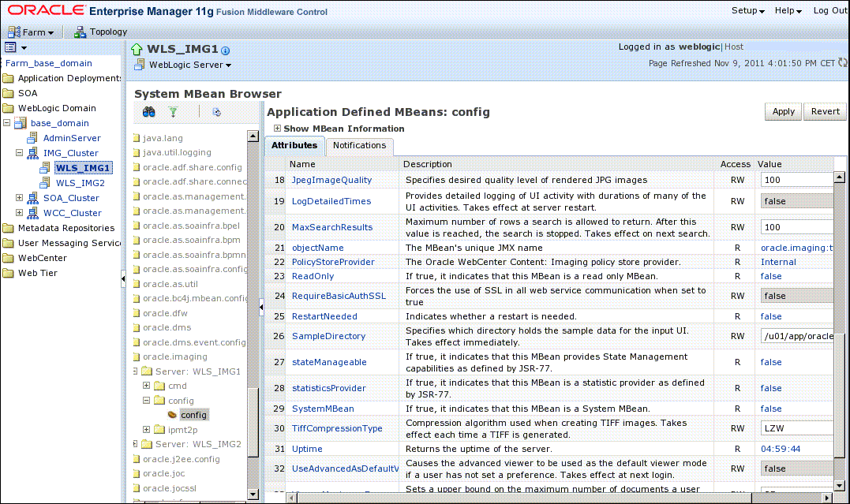Switch to the Notifications tab
The height and width of the screenshot is (504, 850).
359,145
